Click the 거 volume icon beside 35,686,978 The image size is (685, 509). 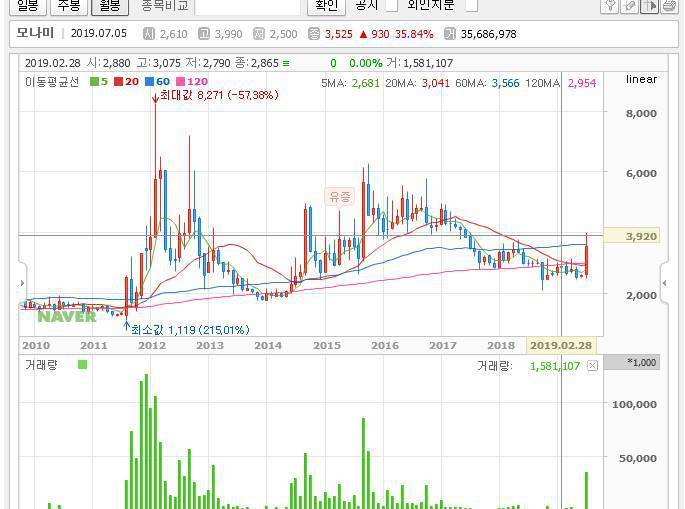(450, 34)
